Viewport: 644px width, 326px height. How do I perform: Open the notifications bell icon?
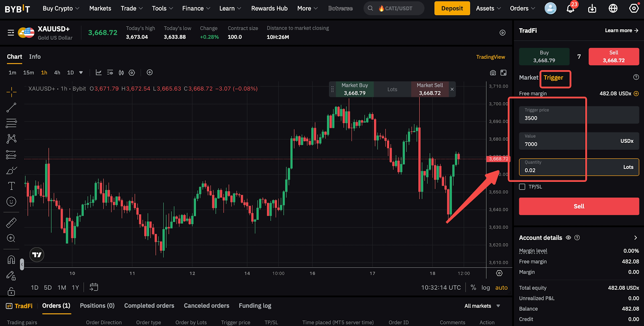[570, 8]
